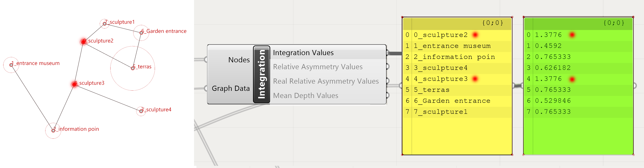Select the 2_information poin graph node

(x=53, y=130)
